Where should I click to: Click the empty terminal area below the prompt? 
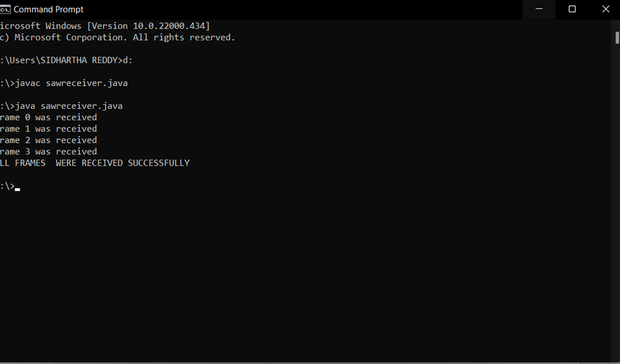(x=280, y=269)
